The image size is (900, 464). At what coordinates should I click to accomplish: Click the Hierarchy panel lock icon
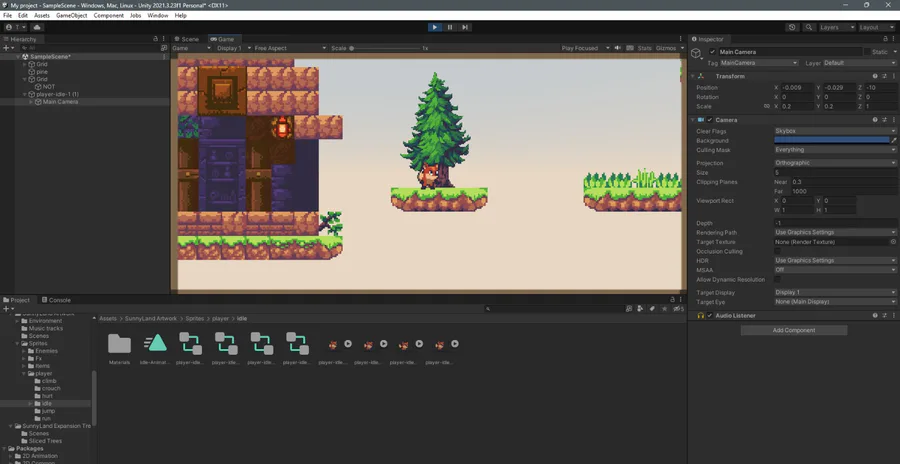tap(155, 39)
